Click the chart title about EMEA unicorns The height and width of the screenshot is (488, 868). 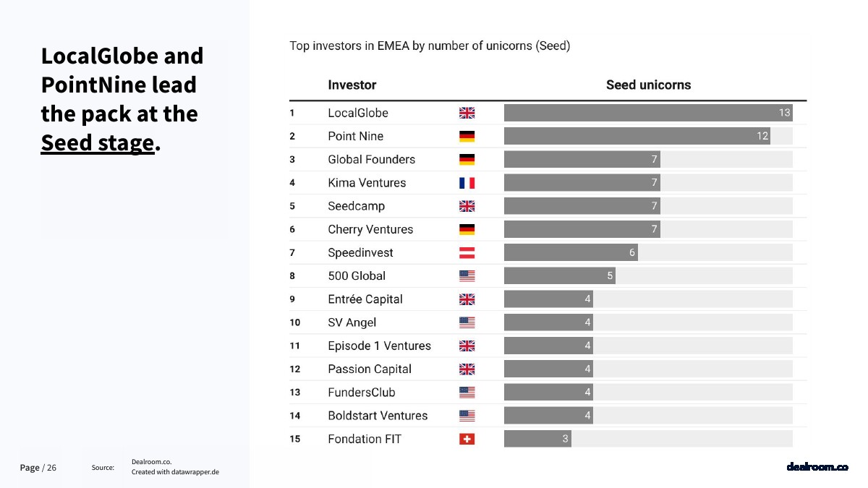tap(430, 46)
